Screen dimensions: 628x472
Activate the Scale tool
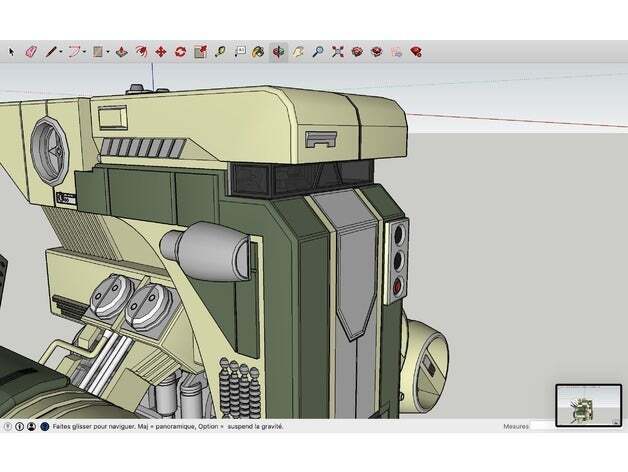(200, 50)
